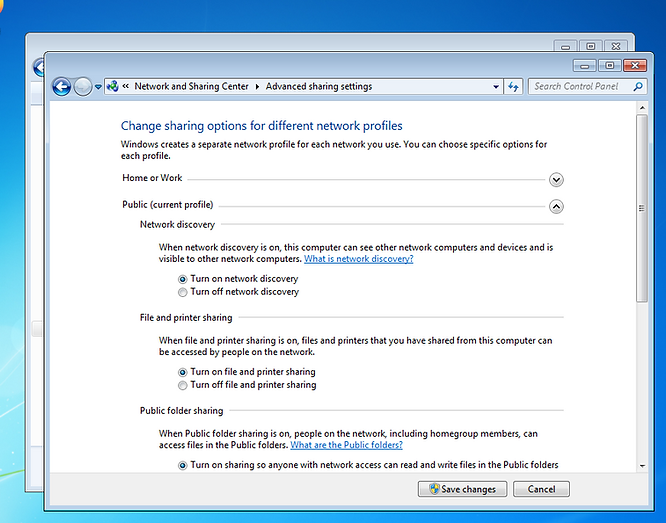The image size is (666, 523).
Task: Open Network and Sharing Center breadcrumb
Action: pyautogui.click(x=191, y=86)
